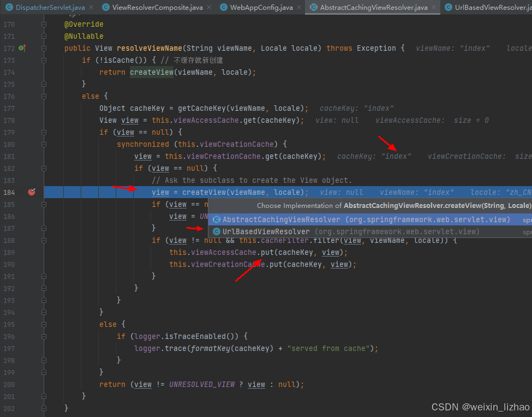Switch to the DispatcherServlet.java tab

(x=50, y=7)
